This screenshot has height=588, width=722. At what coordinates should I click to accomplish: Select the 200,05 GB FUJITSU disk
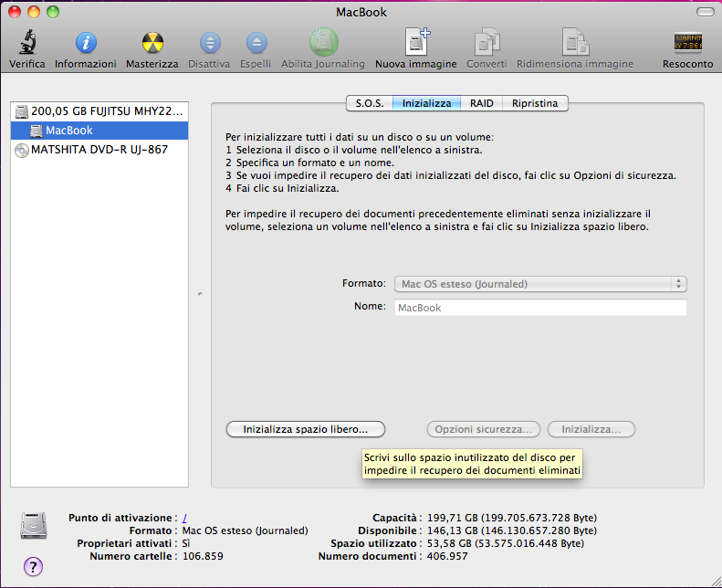click(x=99, y=111)
